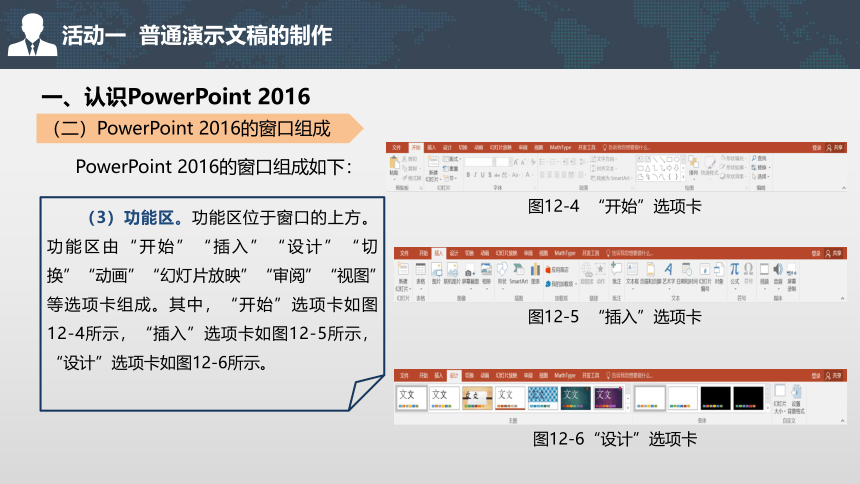
Task: Click Header & Footer icon in Insert ribbon
Action: (650, 269)
